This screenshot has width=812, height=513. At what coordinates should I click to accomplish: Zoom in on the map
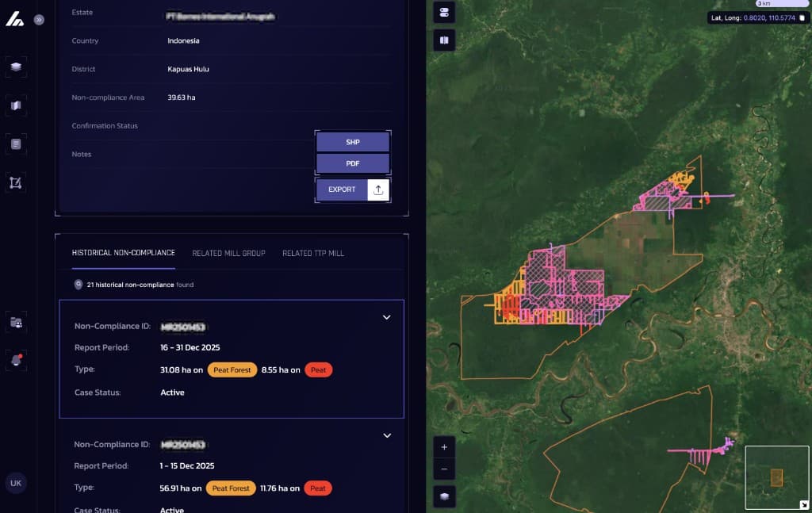click(x=444, y=447)
